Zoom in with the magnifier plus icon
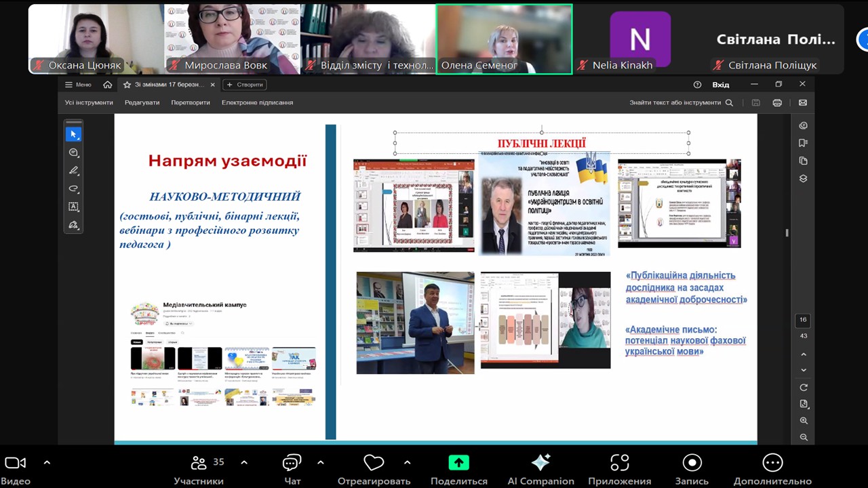The width and height of the screenshot is (868, 488). tap(804, 421)
